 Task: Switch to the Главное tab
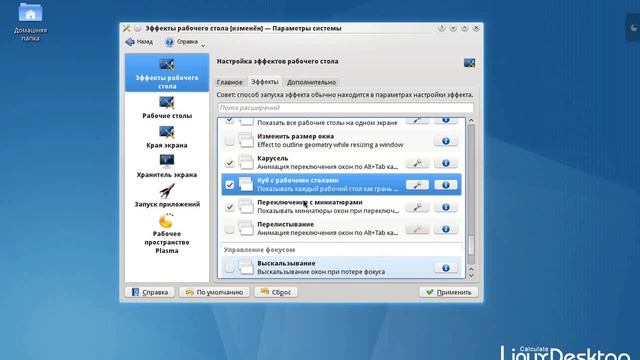[229, 82]
